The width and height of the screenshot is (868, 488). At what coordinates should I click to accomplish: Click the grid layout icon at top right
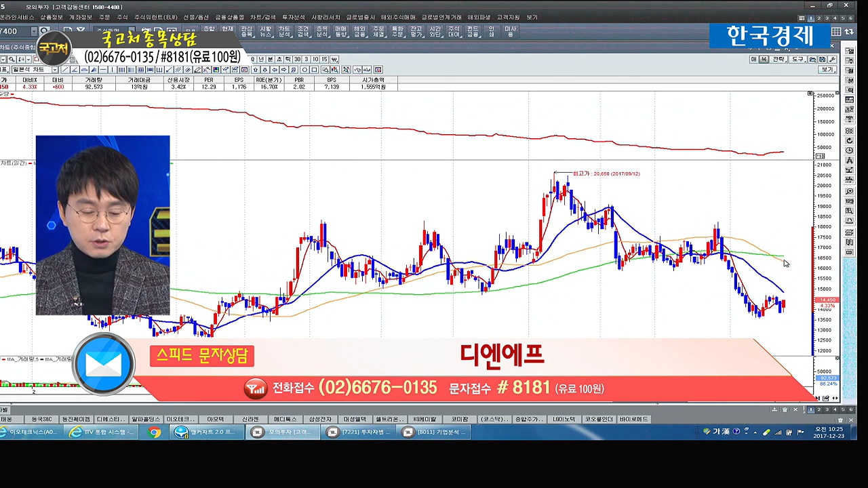click(836, 31)
